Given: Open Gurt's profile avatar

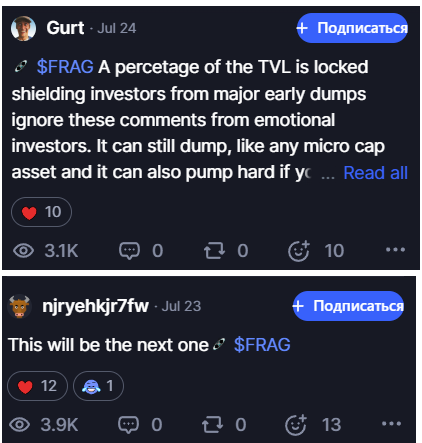Looking at the screenshot, I should coord(23,28).
